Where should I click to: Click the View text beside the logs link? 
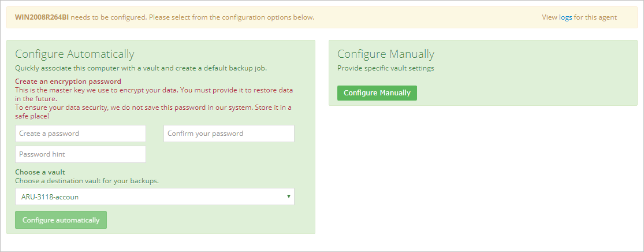click(x=549, y=17)
